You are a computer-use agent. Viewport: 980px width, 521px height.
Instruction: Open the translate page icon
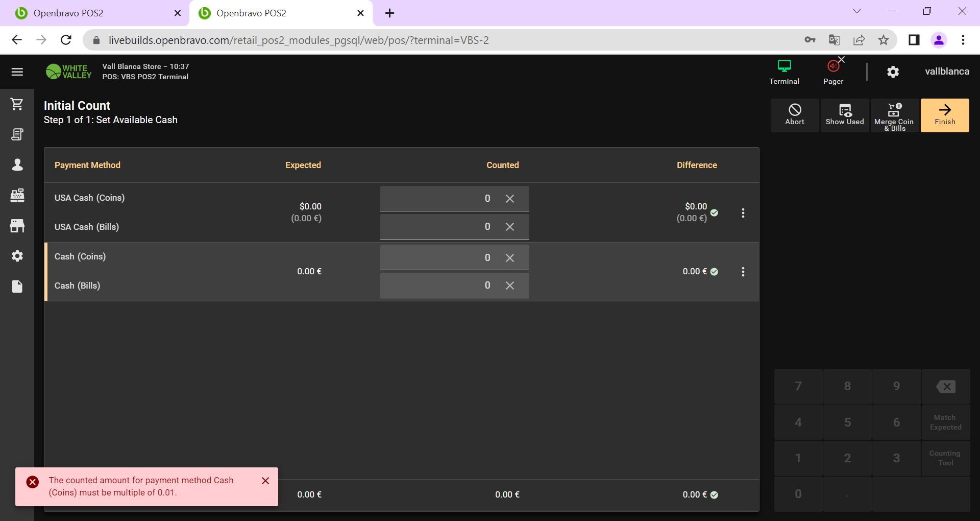point(835,40)
